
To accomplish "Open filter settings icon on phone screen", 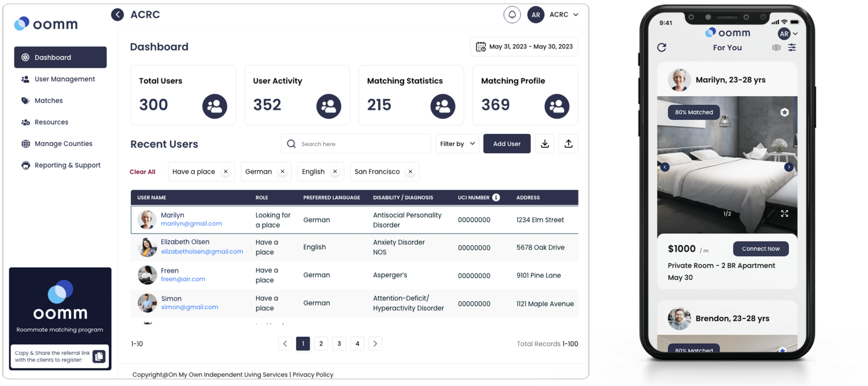I will coord(792,47).
